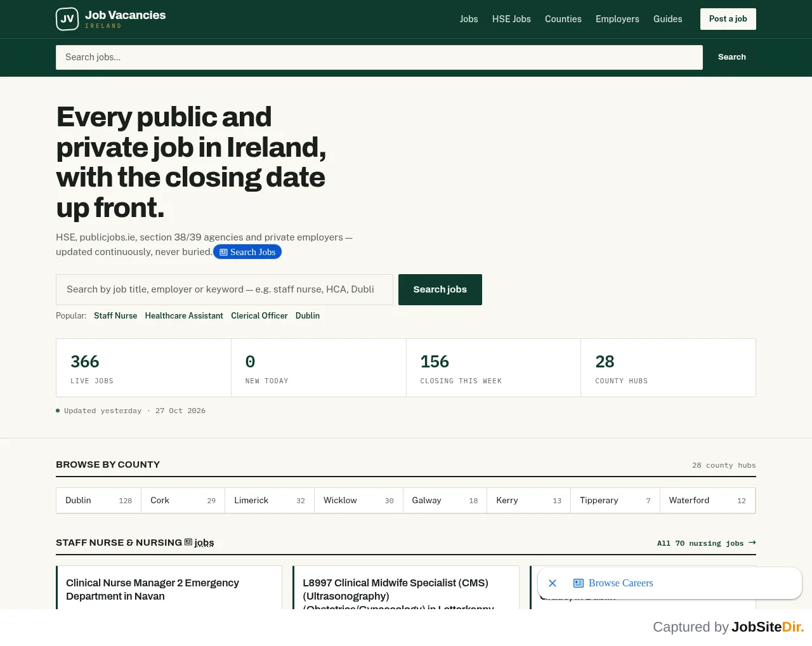Open the Counties navigation link
This screenshot has width=812, height=646.
563,19
